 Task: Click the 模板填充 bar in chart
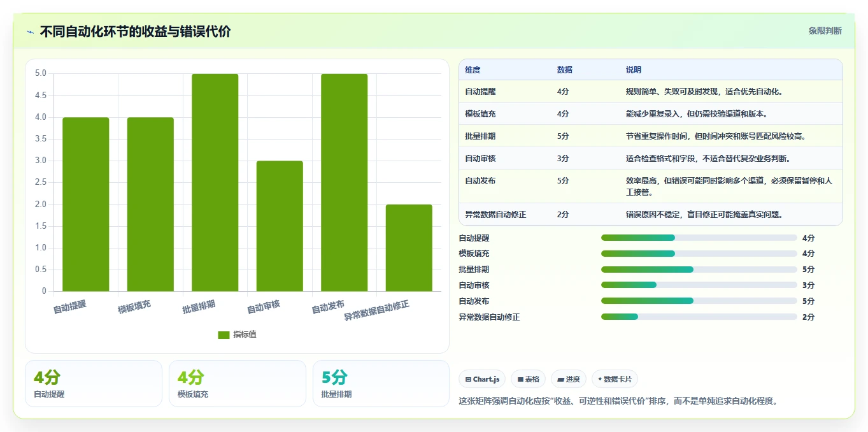point(150,204)
